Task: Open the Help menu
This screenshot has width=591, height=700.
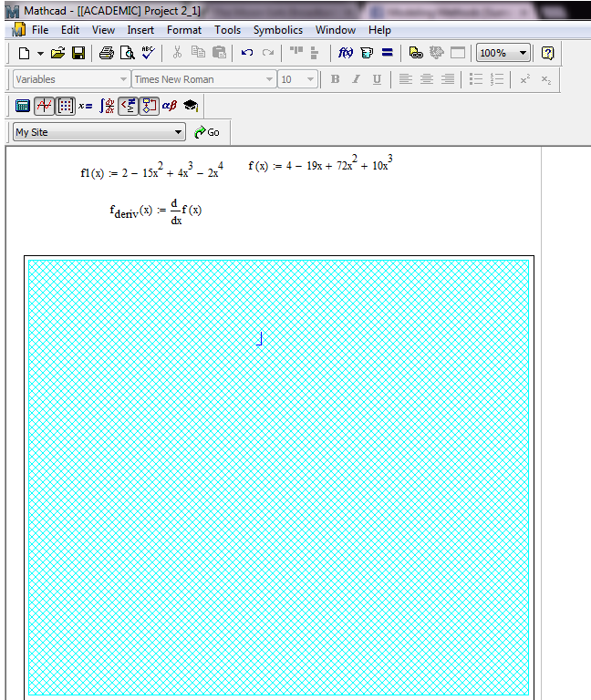Action: 379,30
